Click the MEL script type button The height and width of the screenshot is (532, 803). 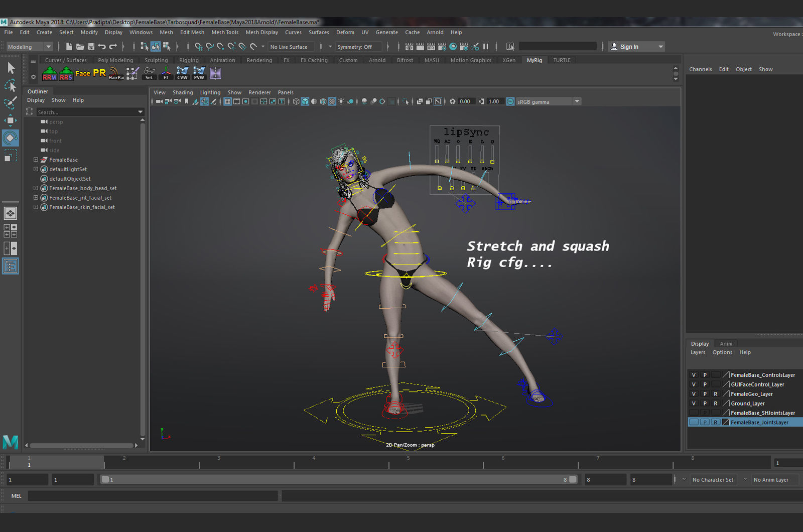[x=17, y=496]
